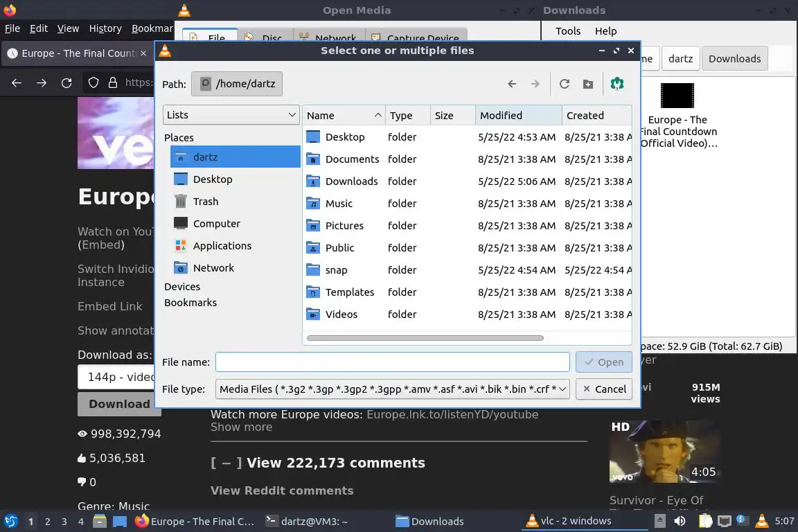Go forward in file dialog history
The width and height of the screenshot is (798, 532).
[x=535, y=84]
